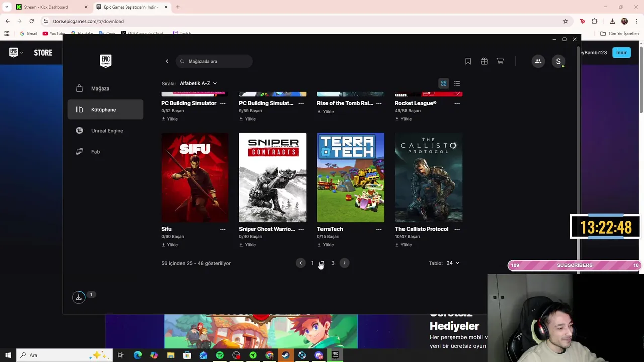Reload the browser page
644x362 pixels.
click(x=31, y=21)
